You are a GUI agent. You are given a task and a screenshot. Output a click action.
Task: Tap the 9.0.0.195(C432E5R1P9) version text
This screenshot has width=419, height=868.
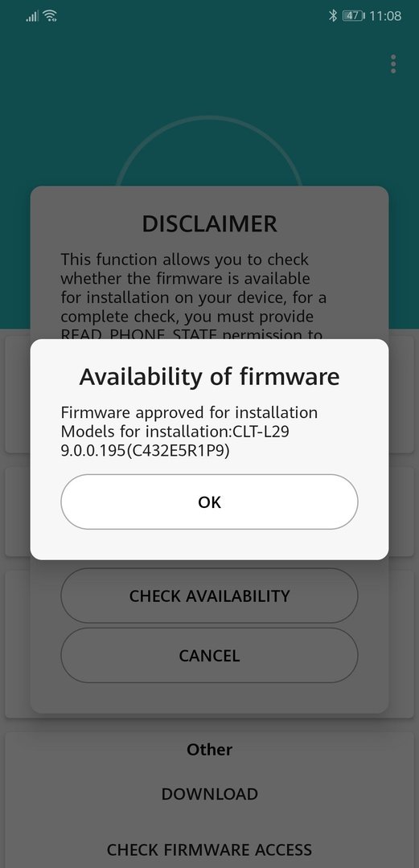(x=146, y=451)
